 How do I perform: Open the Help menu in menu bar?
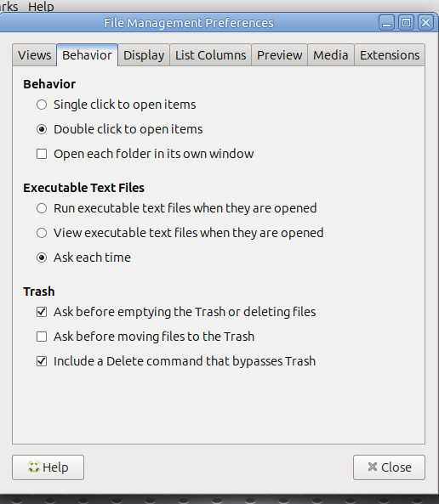click(41, 7)
